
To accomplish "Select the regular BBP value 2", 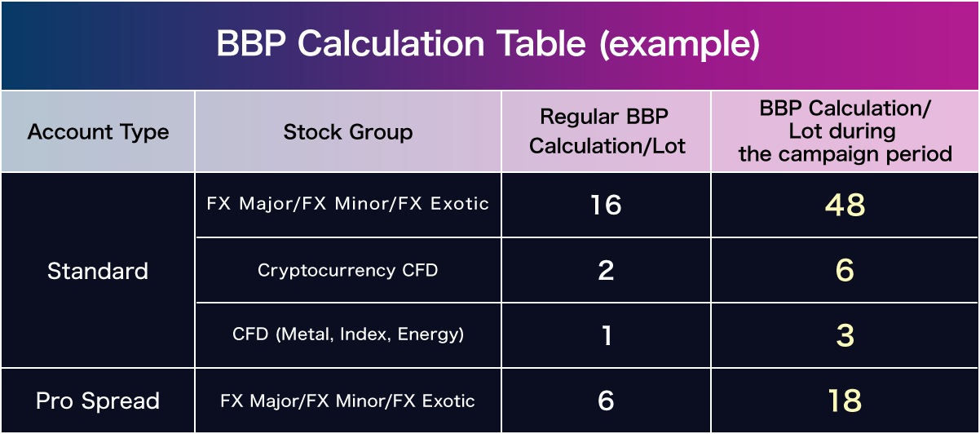I will click(x=606, y=271).
